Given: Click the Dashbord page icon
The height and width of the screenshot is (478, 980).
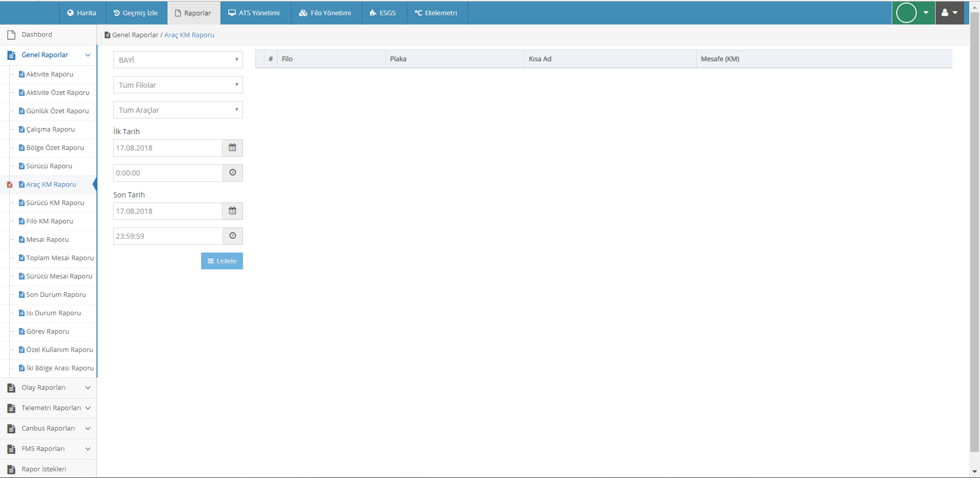Looking at the screenshot, I should [x=11, y=35].
